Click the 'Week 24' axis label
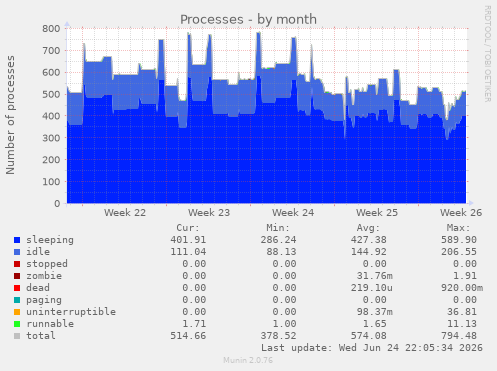 (293, 213)
